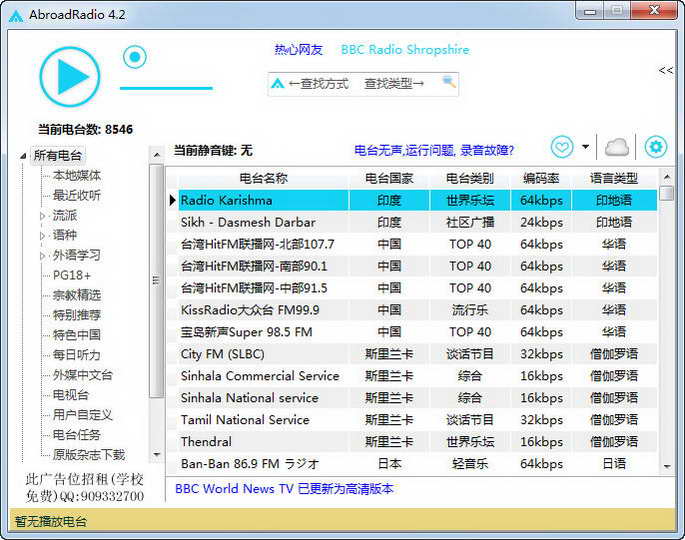Click the cloud icon
685x540 pixels.
click(x=617, y=147)
